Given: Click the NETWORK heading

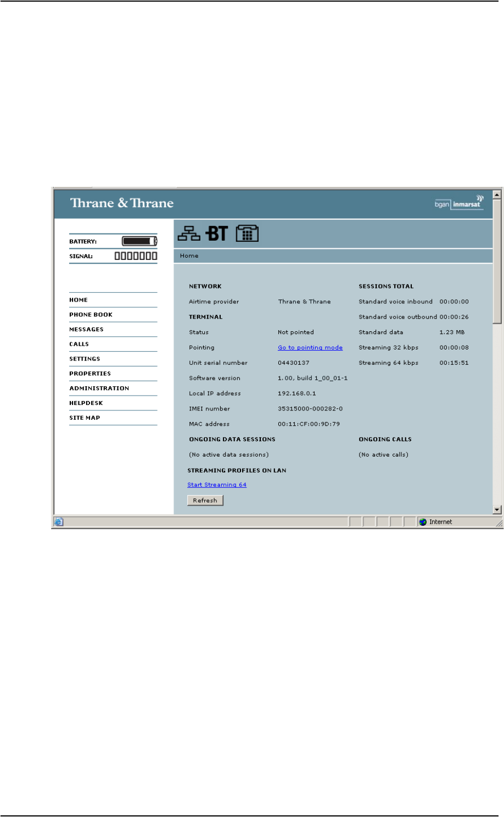Looking at the screenshot, I should (x=205, y=286).
